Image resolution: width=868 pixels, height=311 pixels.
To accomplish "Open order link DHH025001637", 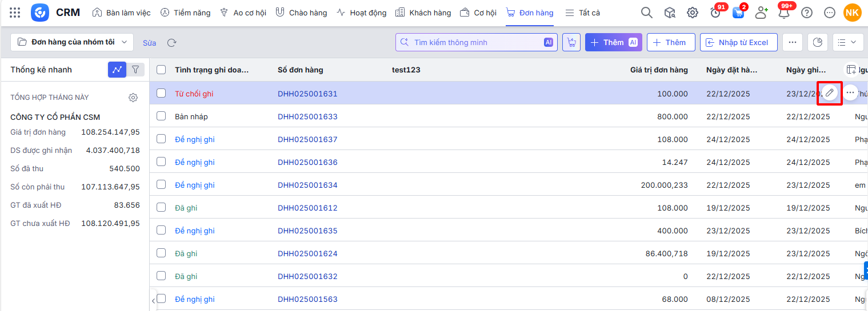I will [x=307, y=139].
